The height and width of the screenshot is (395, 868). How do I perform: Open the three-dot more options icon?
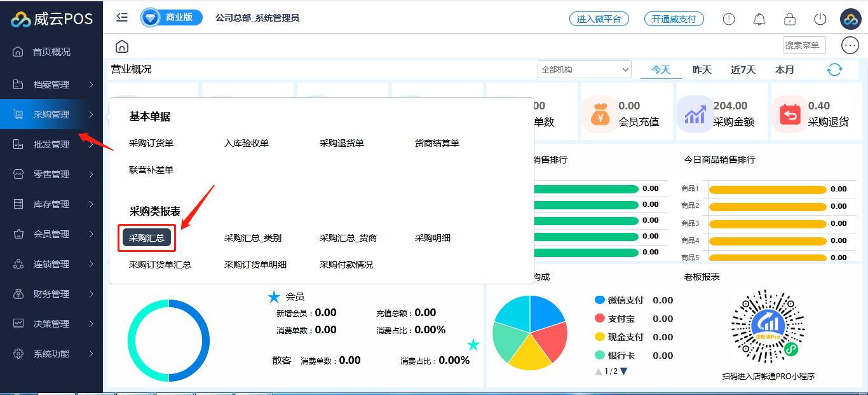coord(850,45)
